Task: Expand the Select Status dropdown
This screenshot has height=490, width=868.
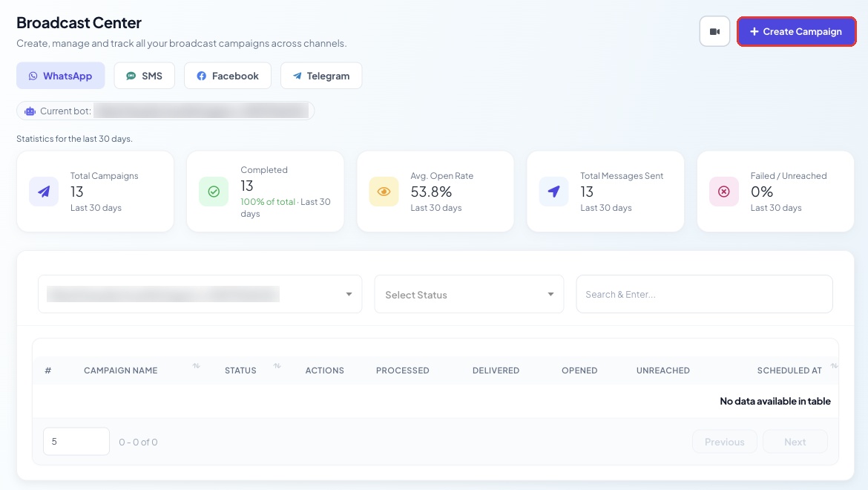Action: coord(469,294)
